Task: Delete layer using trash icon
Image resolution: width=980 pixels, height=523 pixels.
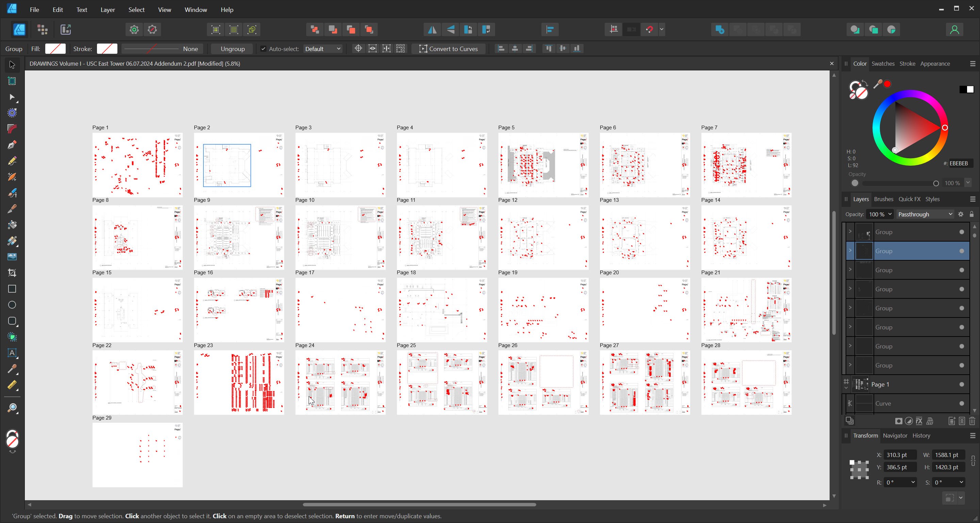Action: 972,421
